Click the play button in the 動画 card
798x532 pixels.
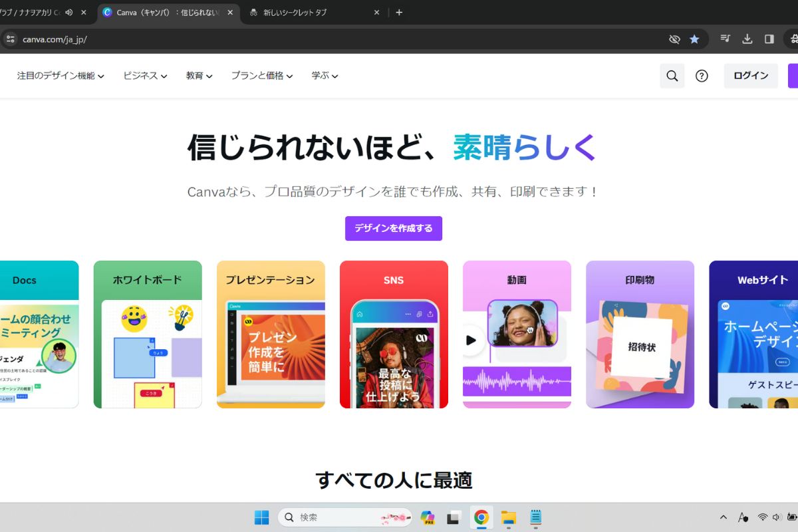pos(471,340)
